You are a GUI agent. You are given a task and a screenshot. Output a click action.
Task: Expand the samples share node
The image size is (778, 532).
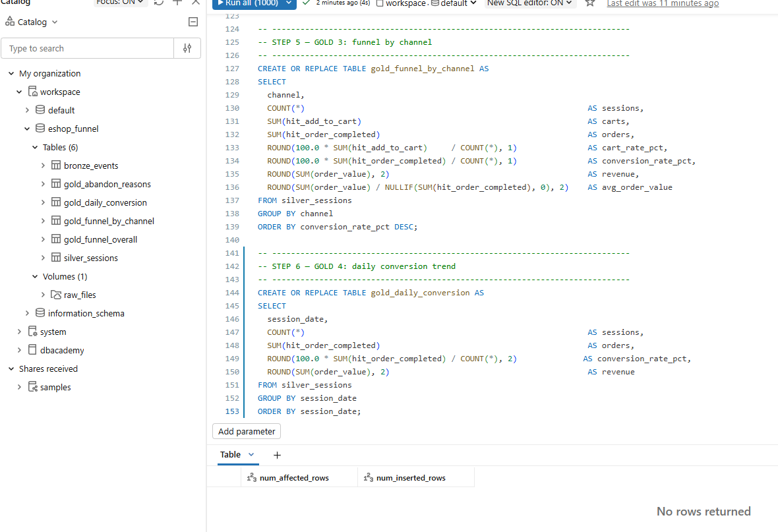19,387
